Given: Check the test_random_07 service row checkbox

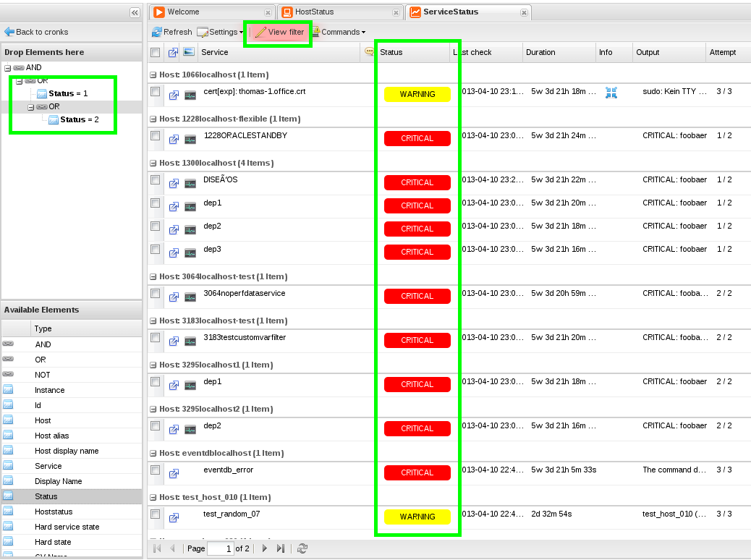Looking at the screenshot, I should 155,514.
